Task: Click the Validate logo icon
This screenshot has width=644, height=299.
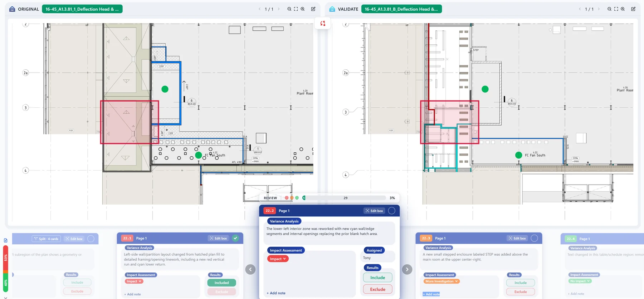Action: 332,9
